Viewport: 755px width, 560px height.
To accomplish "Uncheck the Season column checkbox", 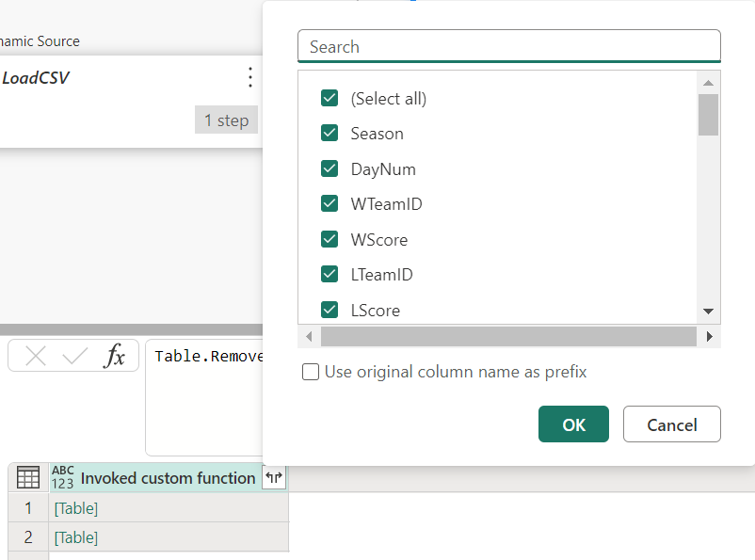I will tap(329, 133).
